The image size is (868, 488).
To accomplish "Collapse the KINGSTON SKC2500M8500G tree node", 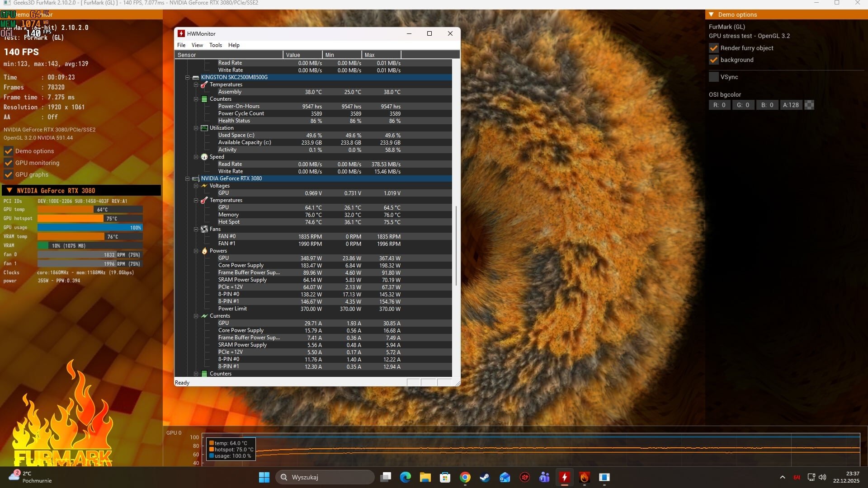I will (x=187, y=77).
